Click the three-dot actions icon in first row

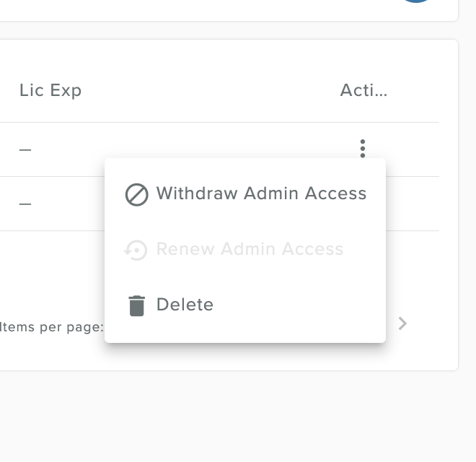tap(363, 149)
